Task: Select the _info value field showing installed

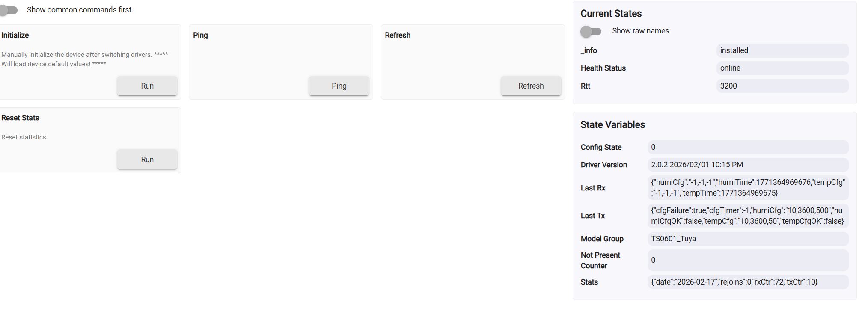Action: click(x=782, y=50)
